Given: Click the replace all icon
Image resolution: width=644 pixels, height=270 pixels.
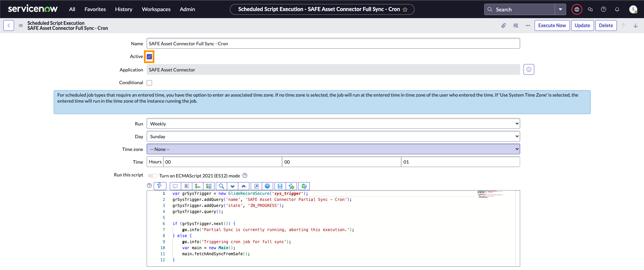Looking at the screenshot, I should pos(209,186).
